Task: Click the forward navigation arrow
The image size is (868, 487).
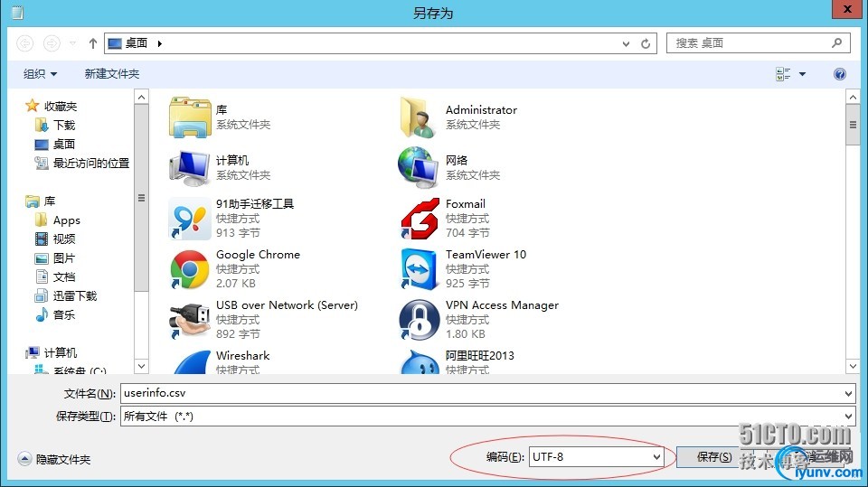Action: pyautogui.click(x=52, y=43)
